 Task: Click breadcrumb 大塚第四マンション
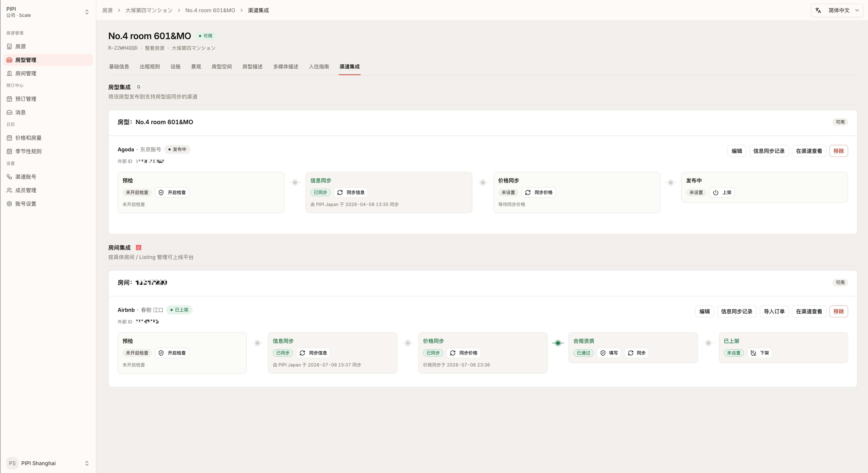pyautogui.click(x=149, y=10)
